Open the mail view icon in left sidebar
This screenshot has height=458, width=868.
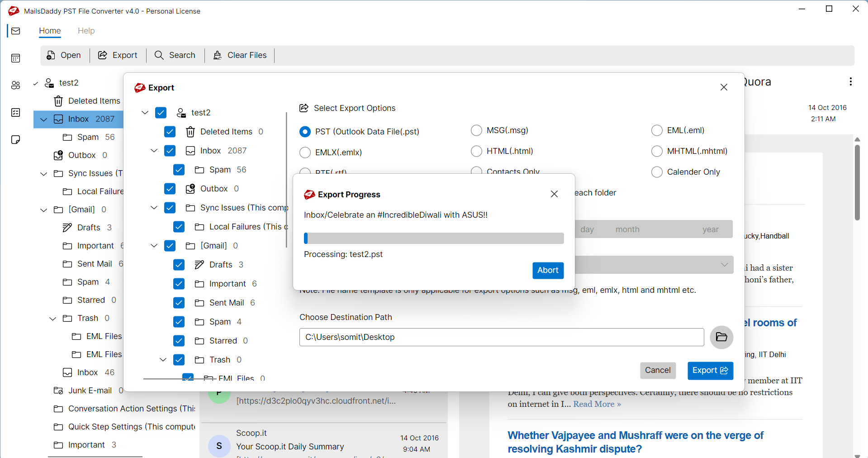16,31
